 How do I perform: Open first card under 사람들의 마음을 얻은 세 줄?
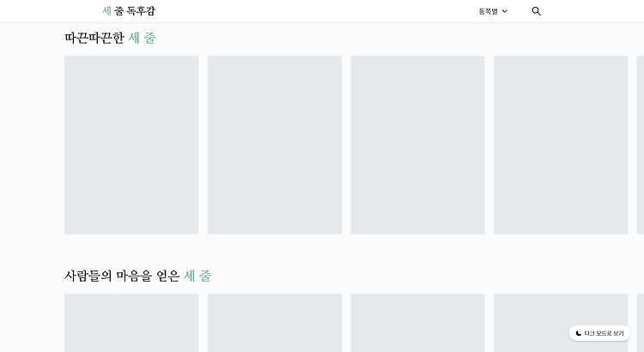(131, 323)
